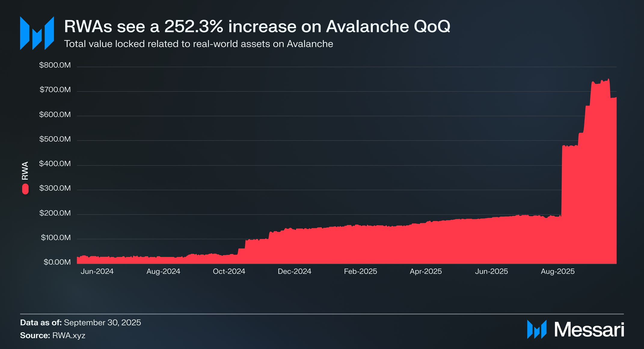
Task: Click the $800.0M y-axis label
Action: coord(55,65)
